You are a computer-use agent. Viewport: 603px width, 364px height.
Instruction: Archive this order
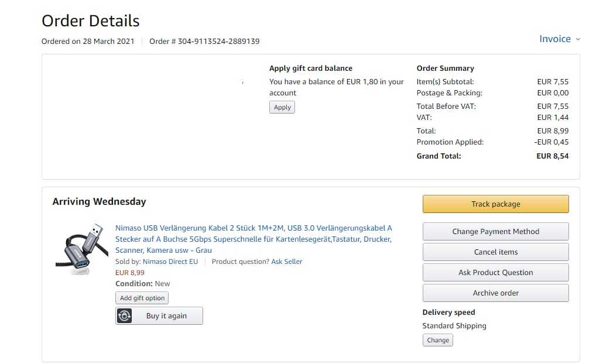coord(495,293)
